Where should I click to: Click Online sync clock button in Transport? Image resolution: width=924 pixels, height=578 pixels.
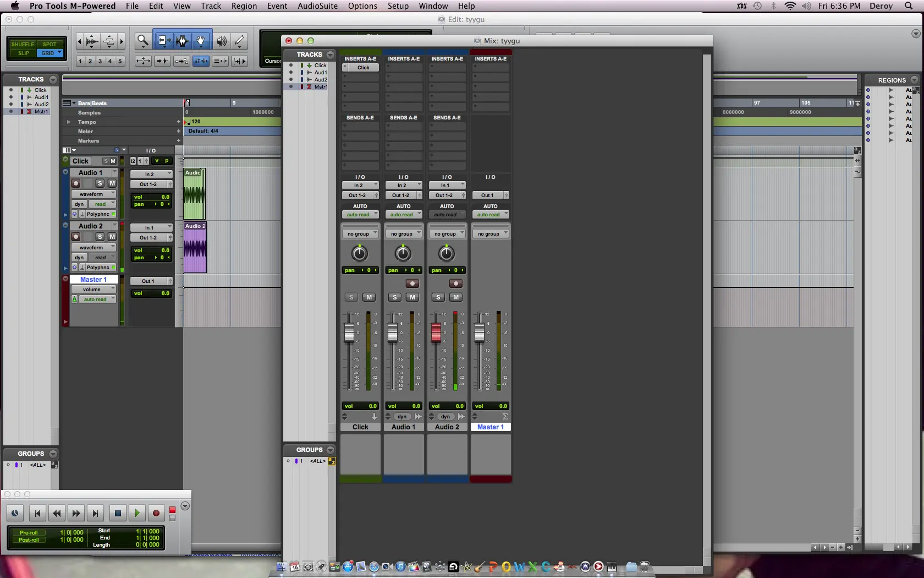point(15,513)
